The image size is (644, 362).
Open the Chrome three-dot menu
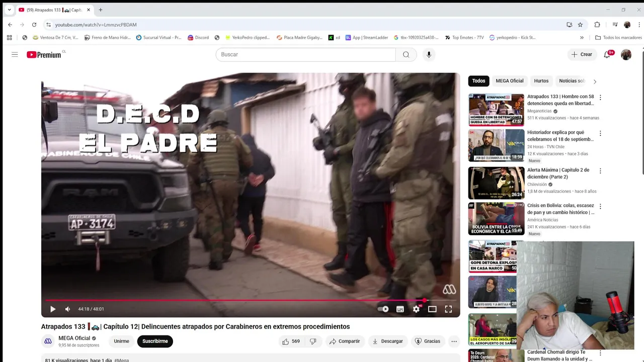[639, 25]
